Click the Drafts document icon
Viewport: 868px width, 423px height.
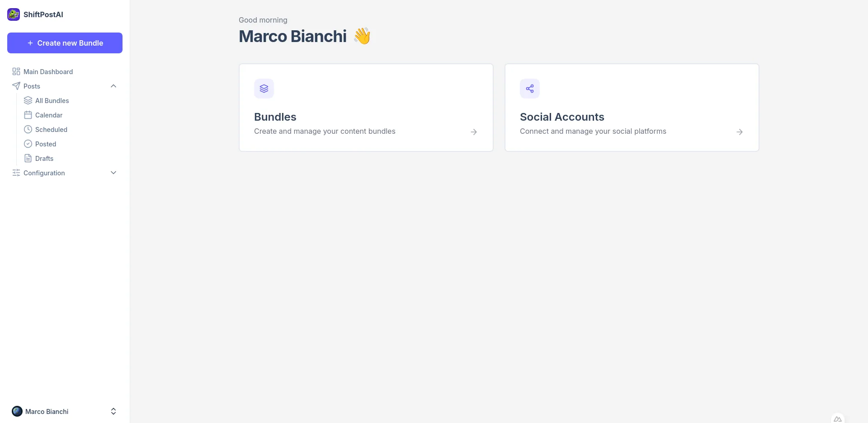[x=28, y=158]
